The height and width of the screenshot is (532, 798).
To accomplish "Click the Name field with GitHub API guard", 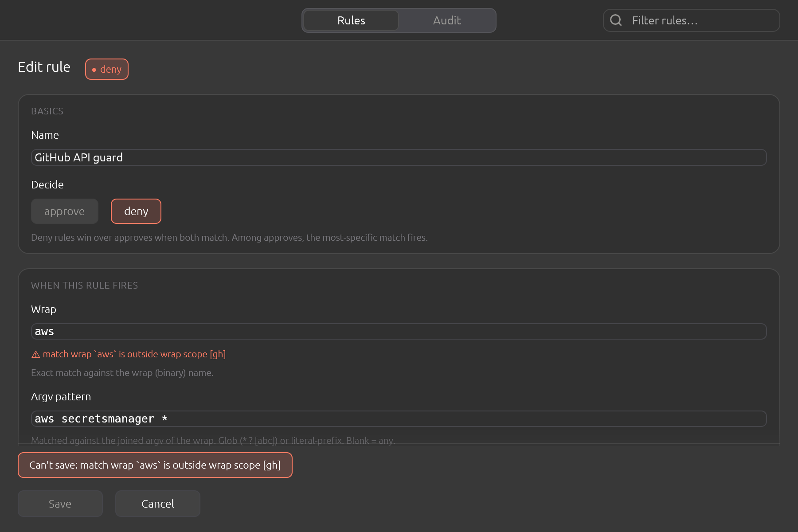I will 399,157.
